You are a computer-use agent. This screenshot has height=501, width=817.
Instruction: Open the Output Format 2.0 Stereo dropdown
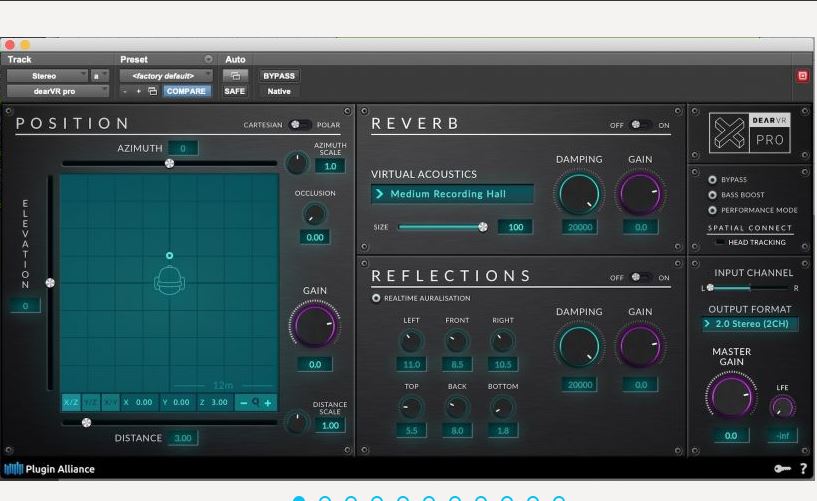click(750, 323)
